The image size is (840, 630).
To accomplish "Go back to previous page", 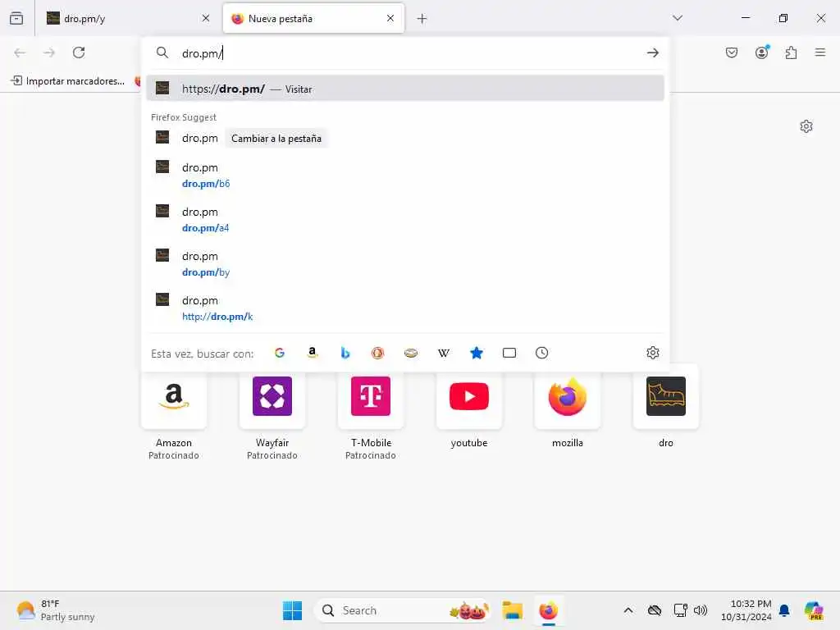I will (20, 52).
